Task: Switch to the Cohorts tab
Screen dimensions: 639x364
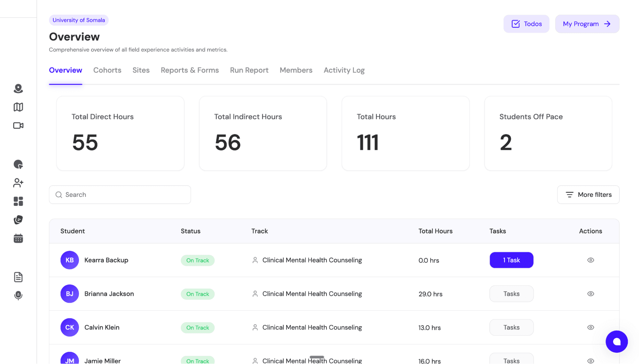Action: [107, 70]
